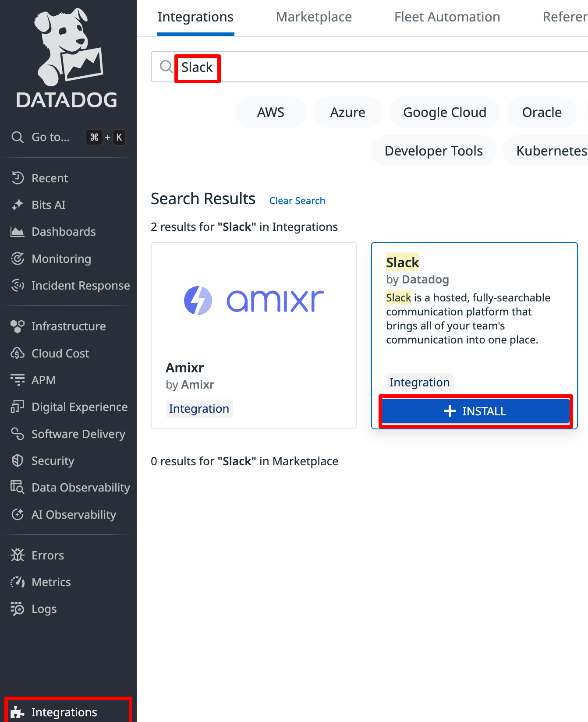Image resolution: width=588 pixels, height=722 pixels.
Task: Click the Amixr logo in the card
Action: [254, 301]
